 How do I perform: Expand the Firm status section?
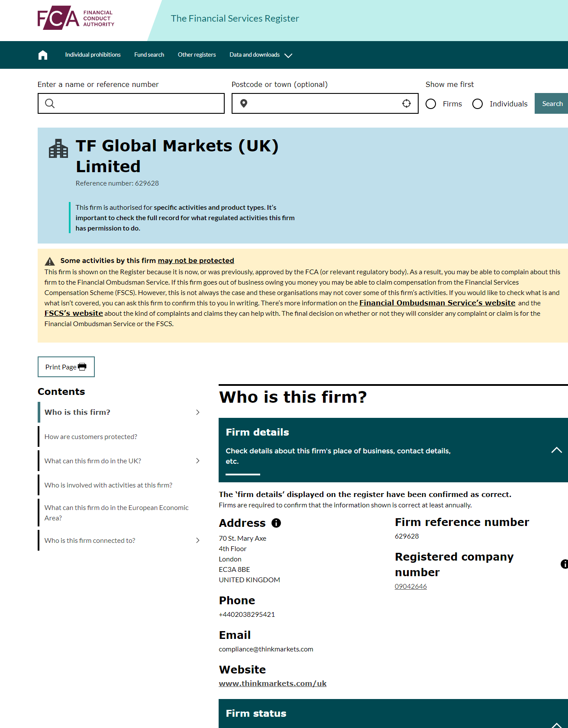pos(556,725)
